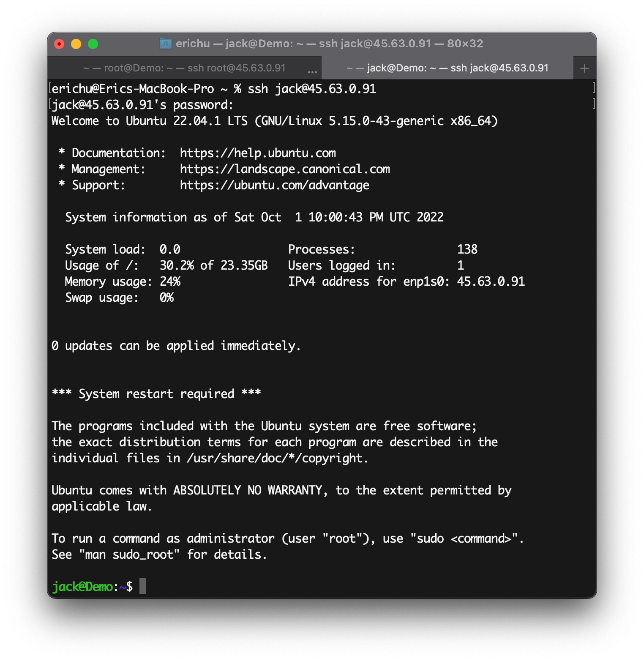Click the activity dots on root@Demo tab

pyautogui.click(x=312, y=72)
